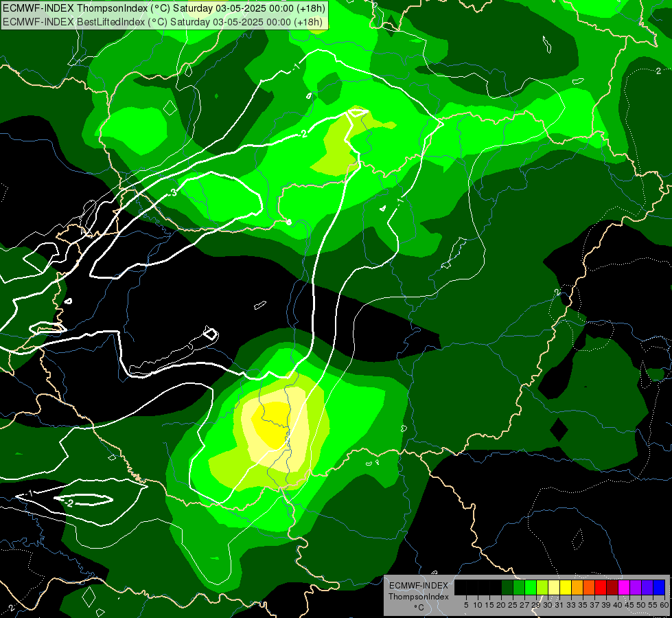Click the legend scale value 10

click(478, 605)
